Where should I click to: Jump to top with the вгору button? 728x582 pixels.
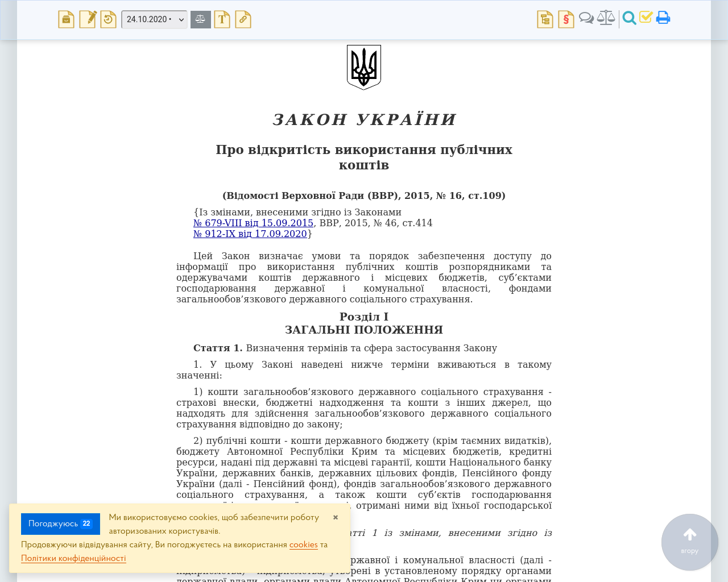690,542
